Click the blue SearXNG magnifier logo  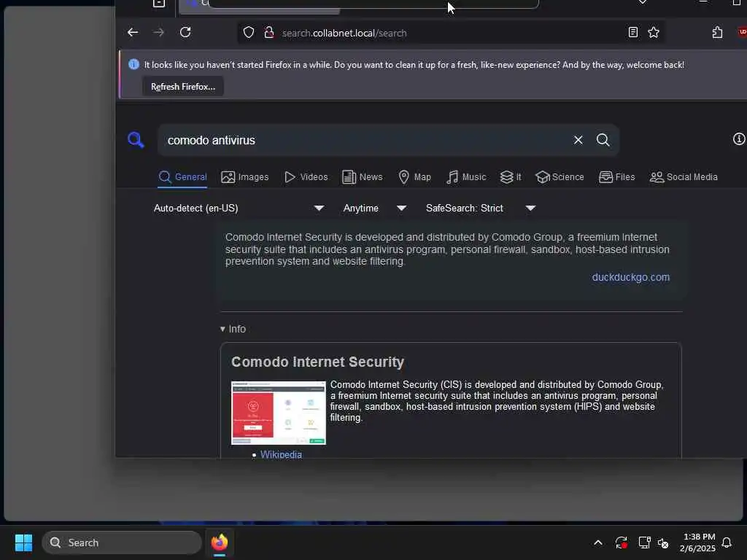[x=136, y=140]
